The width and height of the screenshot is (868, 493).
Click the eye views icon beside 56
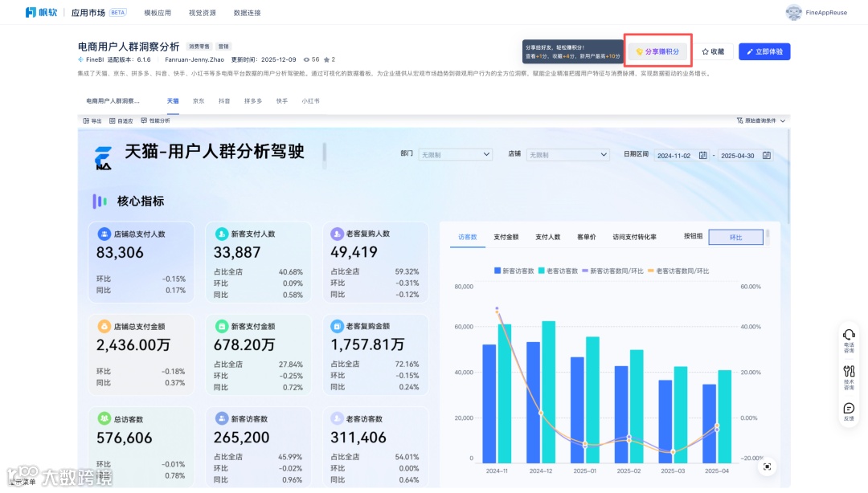tap(306, 59)
